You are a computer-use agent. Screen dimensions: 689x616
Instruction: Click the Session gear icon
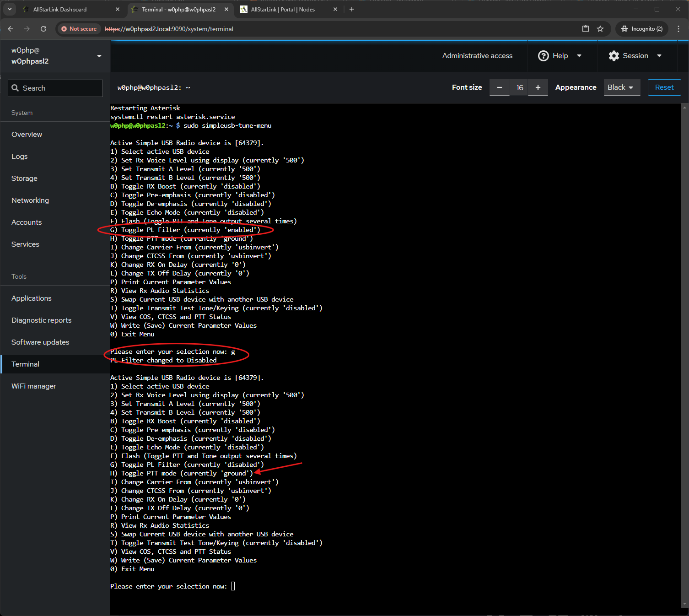(x=614, y=56)
